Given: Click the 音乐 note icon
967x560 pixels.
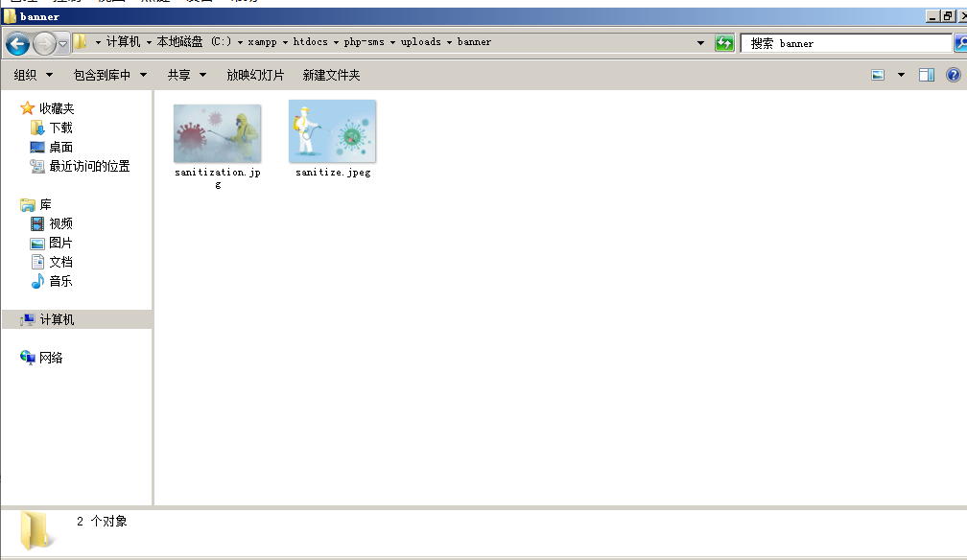Looking at the screenshot, I should (x=37, y=281).
